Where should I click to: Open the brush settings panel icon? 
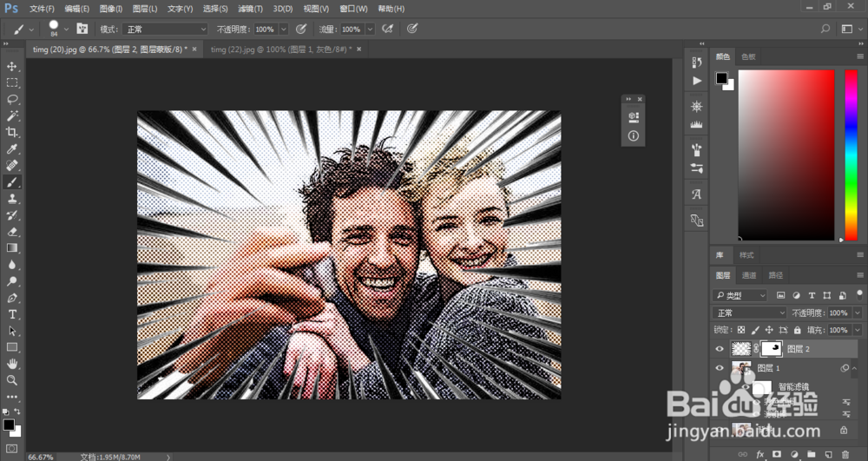82,29
